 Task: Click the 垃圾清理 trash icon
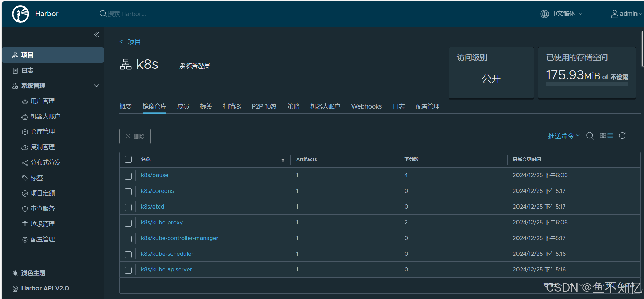click(25, 224)
